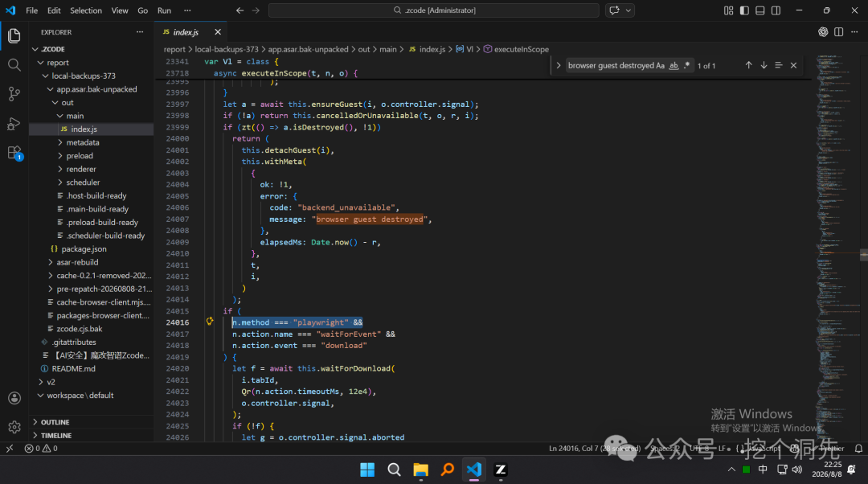Open the Copilot chat icon in title bar

(x=614, y=10)
